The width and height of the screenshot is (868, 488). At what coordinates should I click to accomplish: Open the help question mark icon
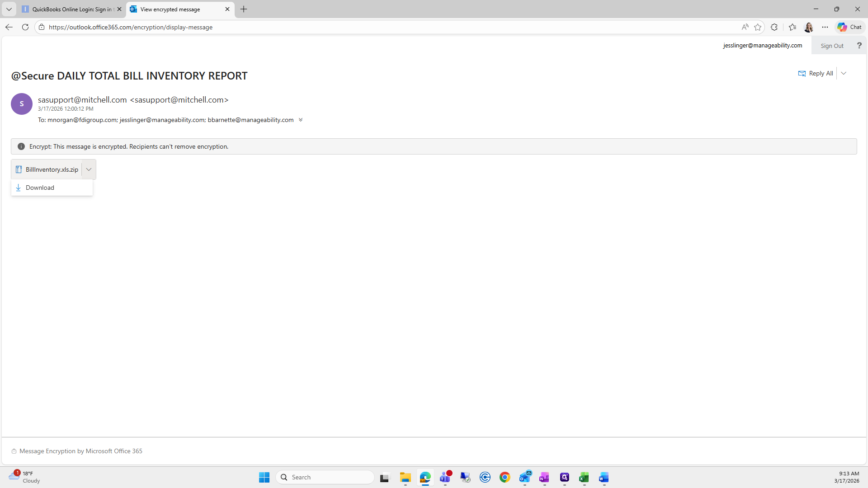(x=859, y=46)
